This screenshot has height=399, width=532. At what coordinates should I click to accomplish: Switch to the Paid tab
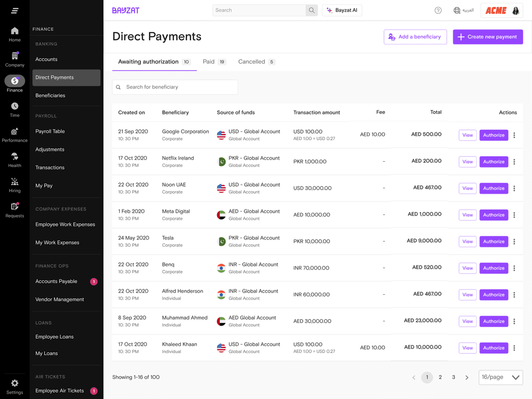[x=214, y=62]
